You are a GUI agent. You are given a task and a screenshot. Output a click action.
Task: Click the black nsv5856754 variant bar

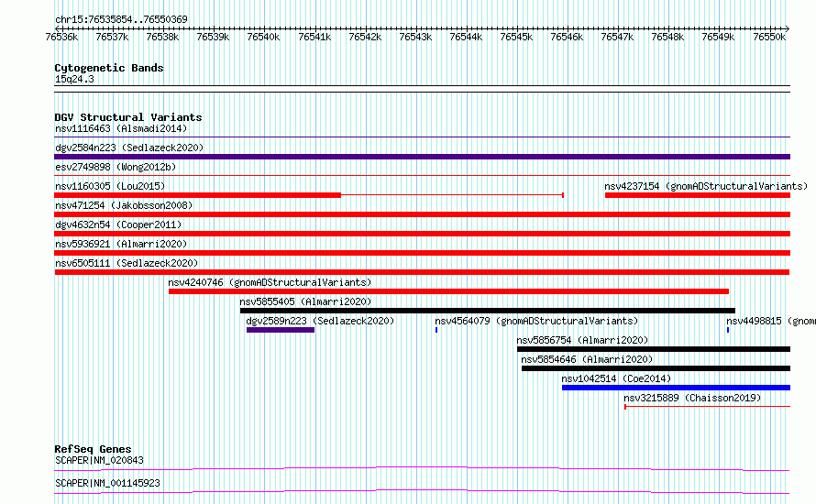[654, 349]
